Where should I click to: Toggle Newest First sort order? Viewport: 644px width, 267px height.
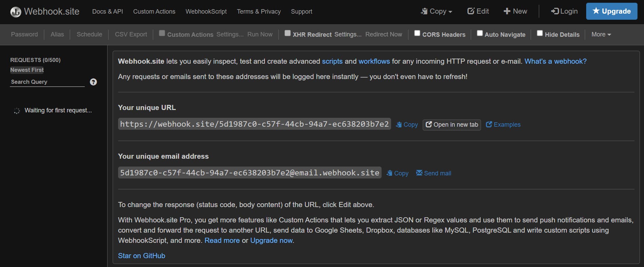(27, 70)
